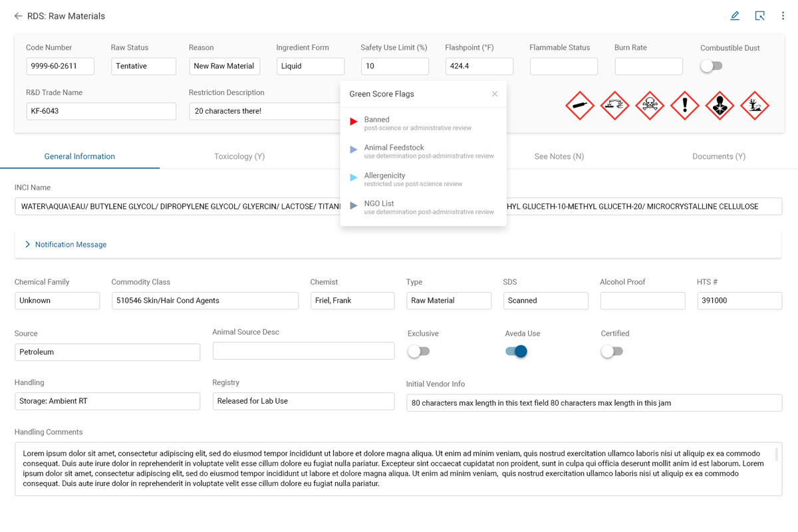The height and width of the screenshot is (532, 798).
Task: Click the red Banned flag icon
Action: (354, 122)
